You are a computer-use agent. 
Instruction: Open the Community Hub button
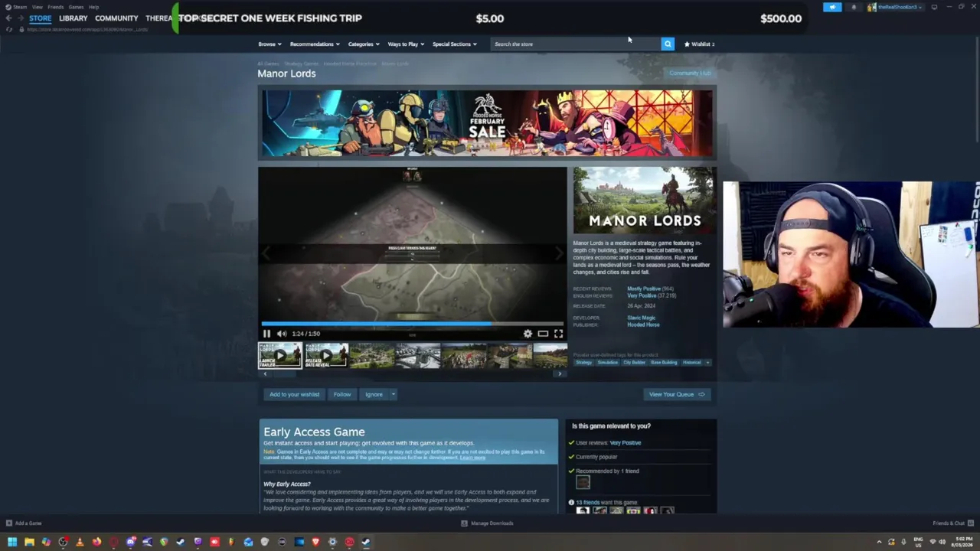(x=690, y=73)
